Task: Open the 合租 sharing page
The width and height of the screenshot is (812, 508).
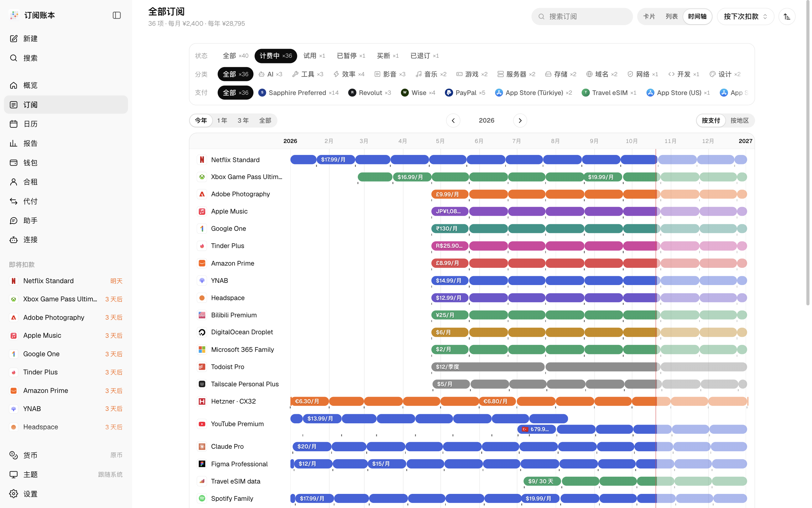Action: click(x=66, y=182)
